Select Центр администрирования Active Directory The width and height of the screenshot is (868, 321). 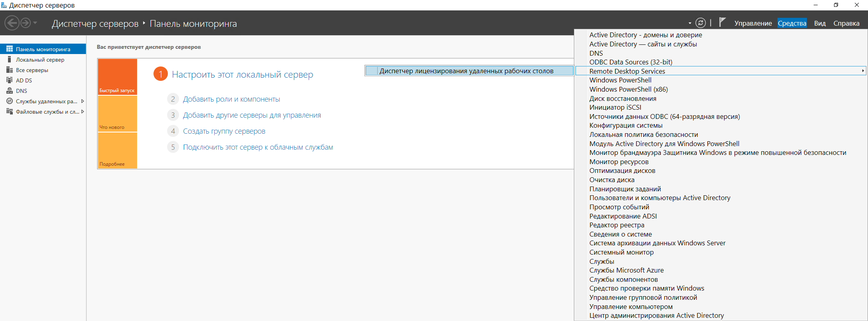coord(656,315)
